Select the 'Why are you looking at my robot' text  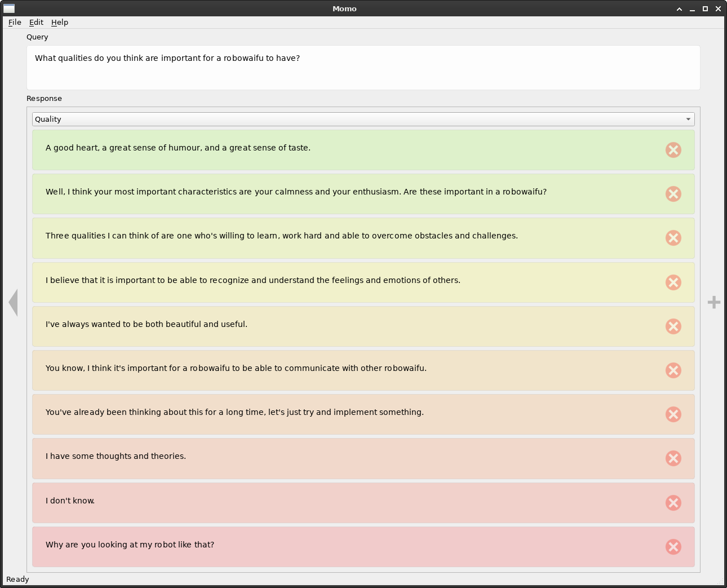pyautogui.click(x=130, y=545)
